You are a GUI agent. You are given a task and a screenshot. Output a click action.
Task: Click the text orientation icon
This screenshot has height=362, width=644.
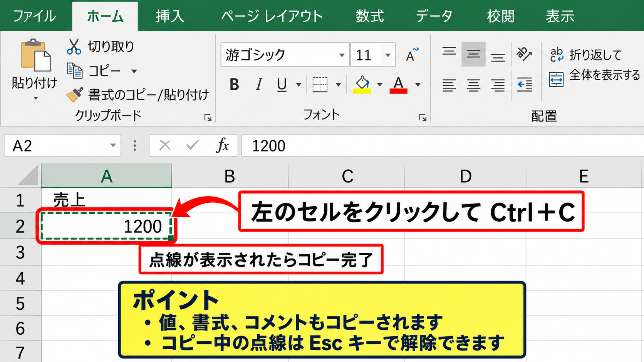pyautogui.click(x=524, y=54)
